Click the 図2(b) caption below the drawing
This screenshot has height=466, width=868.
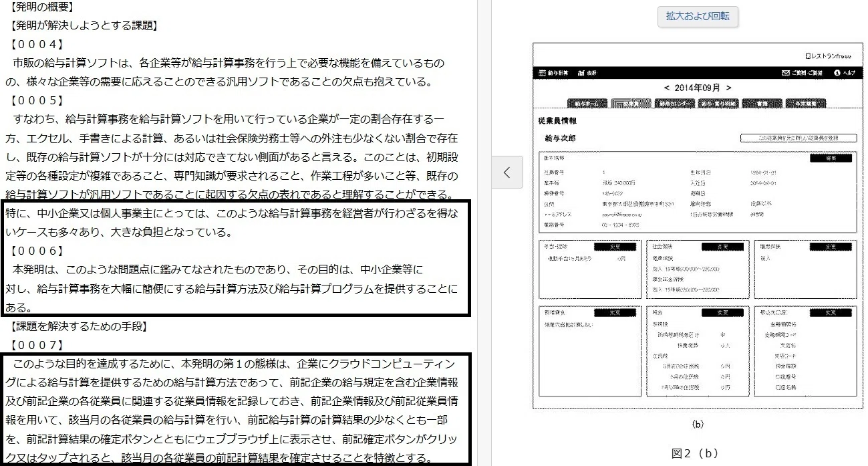[x=696, y=453]
